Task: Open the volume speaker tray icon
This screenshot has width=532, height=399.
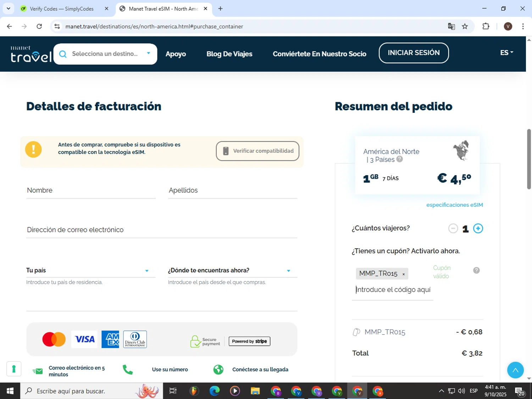Action: point(461,391)
